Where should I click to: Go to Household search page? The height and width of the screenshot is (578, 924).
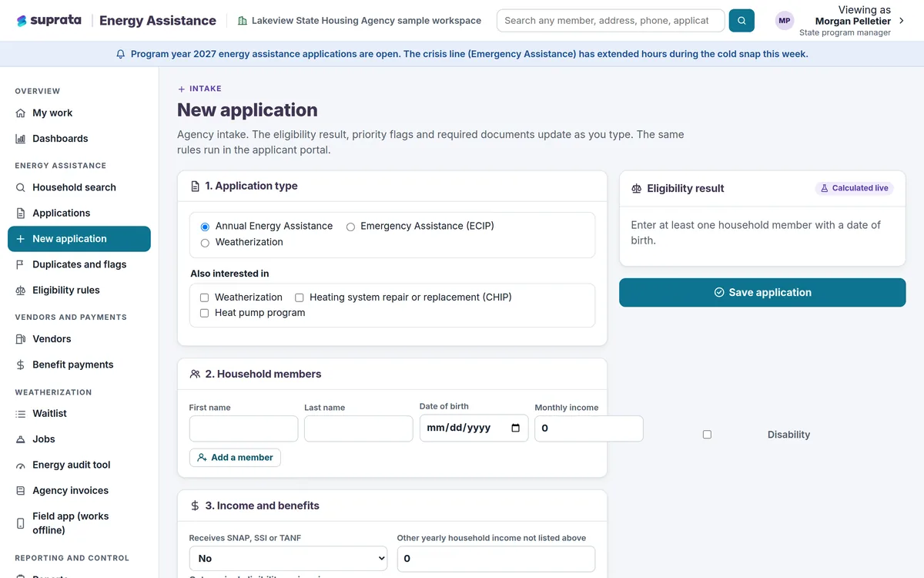tap(79, 187)
